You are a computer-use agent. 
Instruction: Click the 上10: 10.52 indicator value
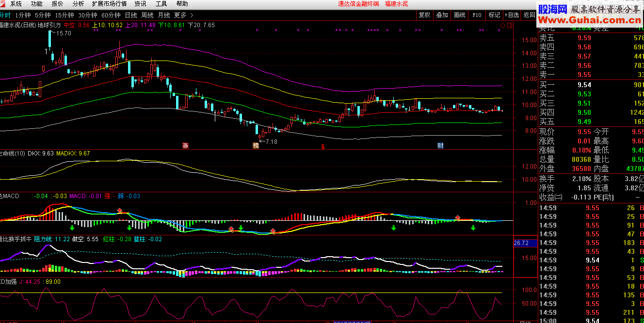pyautogui.click(x=107, y=25)
